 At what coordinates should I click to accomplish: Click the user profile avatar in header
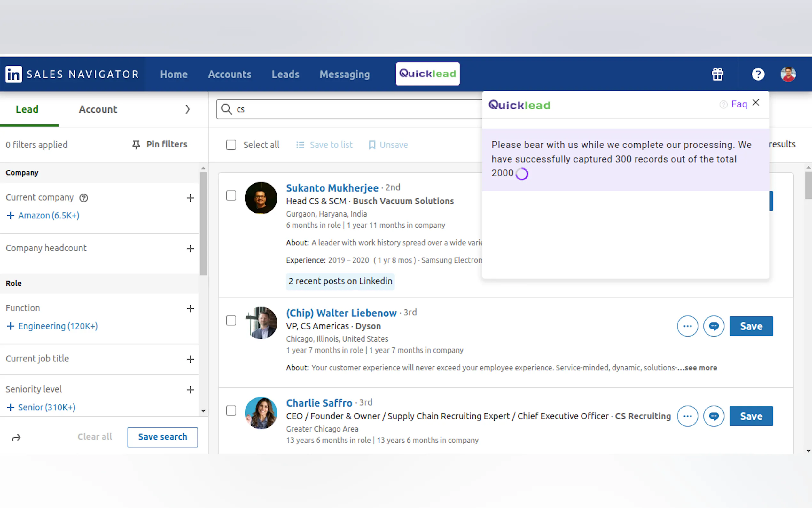pyautogui.click(x=787, y=74)
